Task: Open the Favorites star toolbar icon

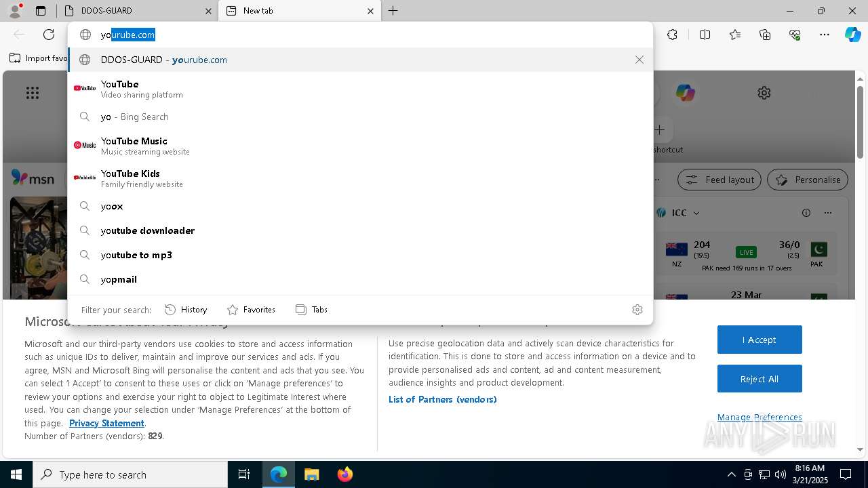Action: point(735,35)
